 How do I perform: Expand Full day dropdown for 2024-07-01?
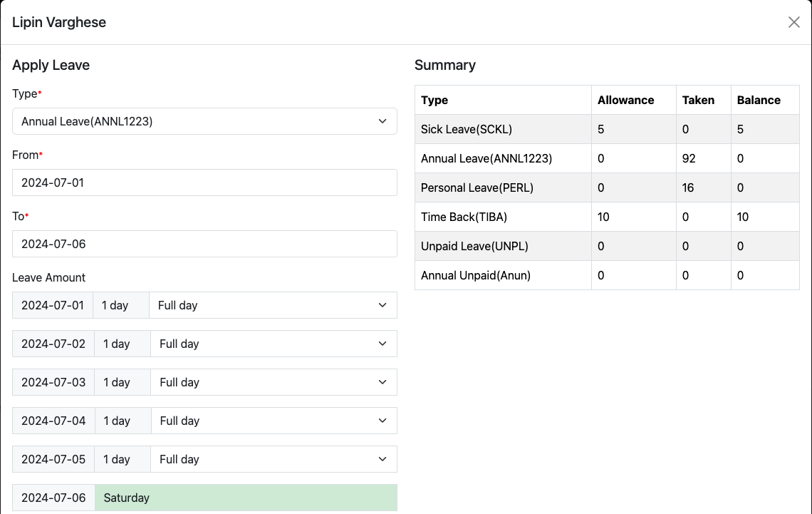tap(272, 305)
